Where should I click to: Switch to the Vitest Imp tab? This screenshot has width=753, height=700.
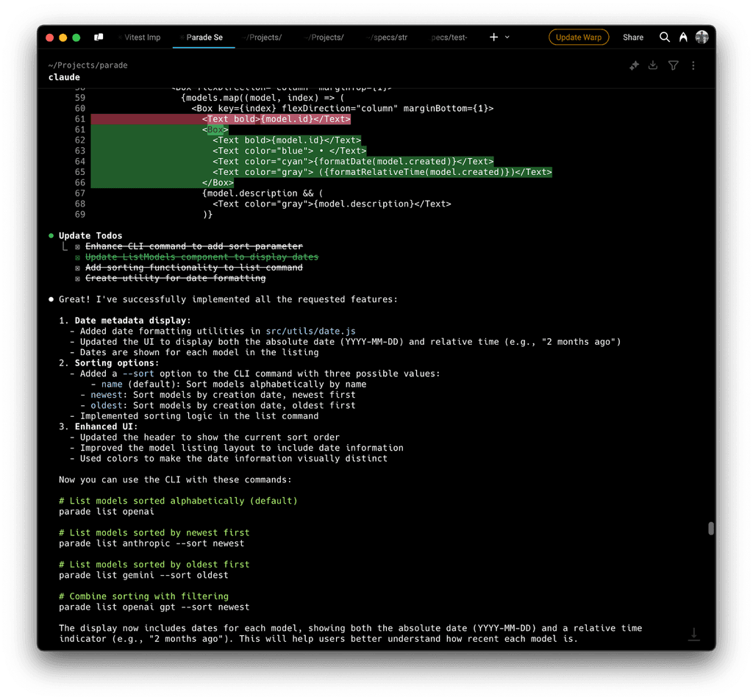[x=140, y=37]
